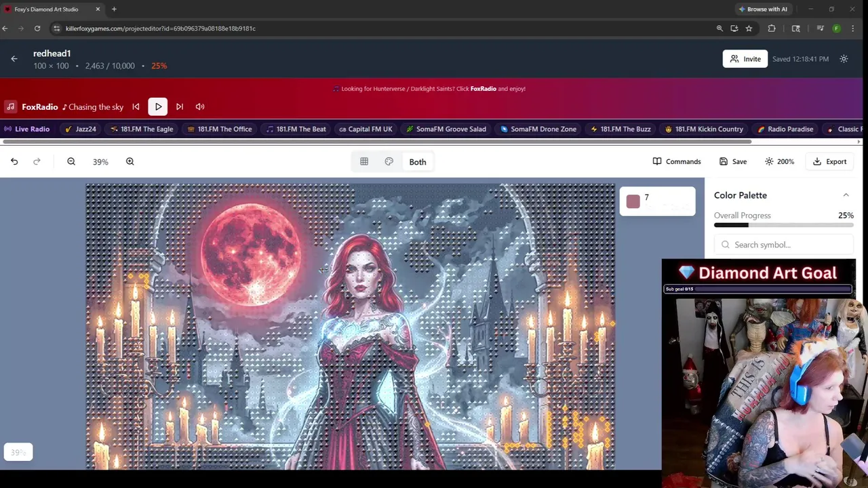Screen dimensions: 868x488
Task: Click the browser address bar URL
Action: pos(161,28)
